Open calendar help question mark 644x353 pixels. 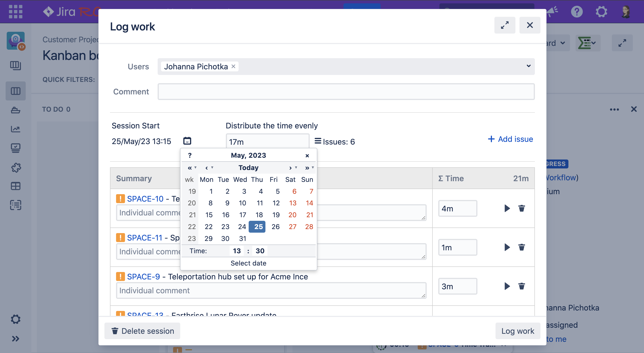[190, 155]
